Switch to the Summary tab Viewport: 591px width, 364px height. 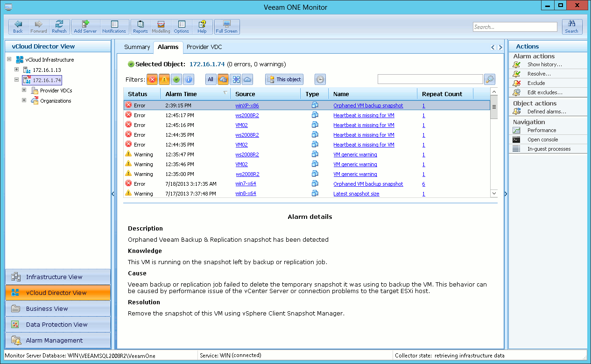click(x=137, y=47)
